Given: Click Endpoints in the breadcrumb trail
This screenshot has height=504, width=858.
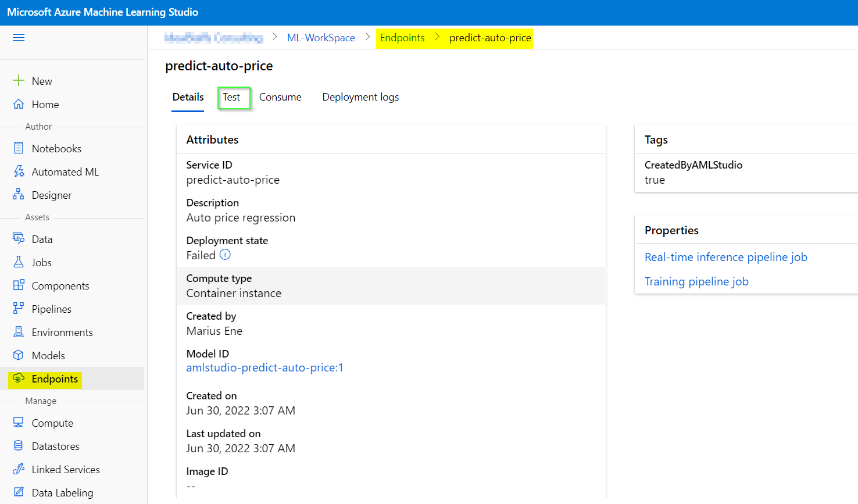Looking at the screenshot, I should click(402, 38).
